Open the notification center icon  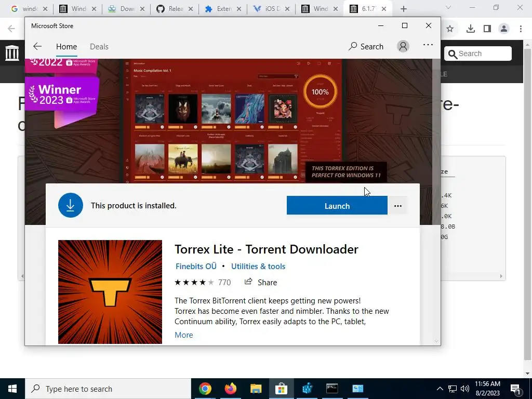pos(515,389)
